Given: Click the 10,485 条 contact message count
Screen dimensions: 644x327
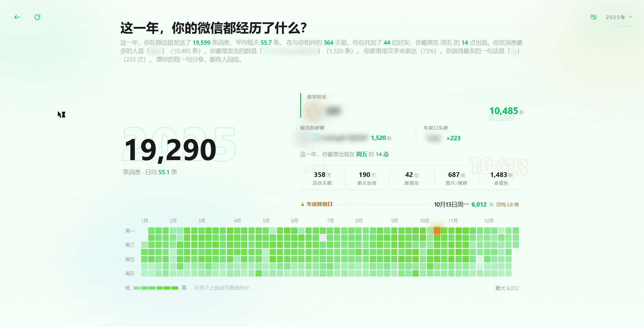Looking at the screenshot, I should 507,111.
